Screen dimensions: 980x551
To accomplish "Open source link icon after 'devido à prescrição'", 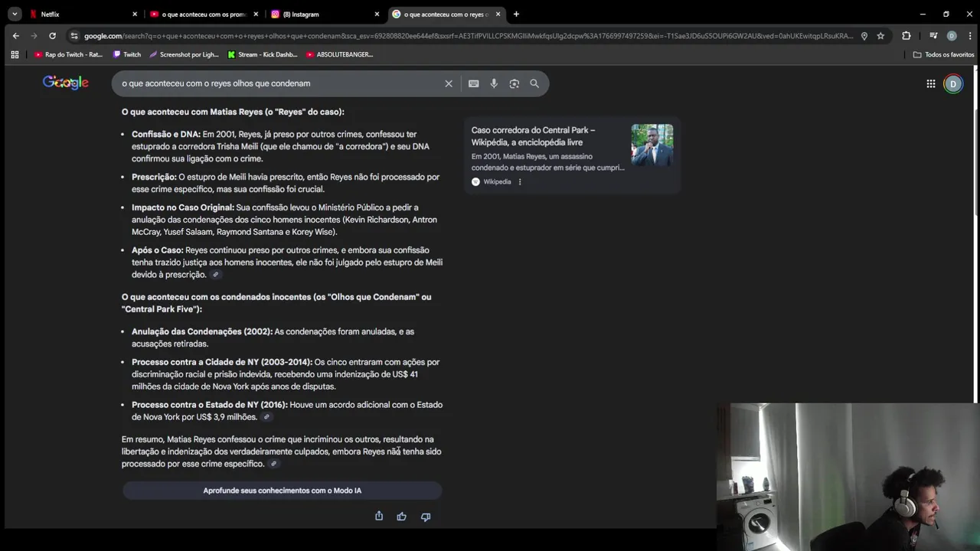I will click(x=216, y=275).
